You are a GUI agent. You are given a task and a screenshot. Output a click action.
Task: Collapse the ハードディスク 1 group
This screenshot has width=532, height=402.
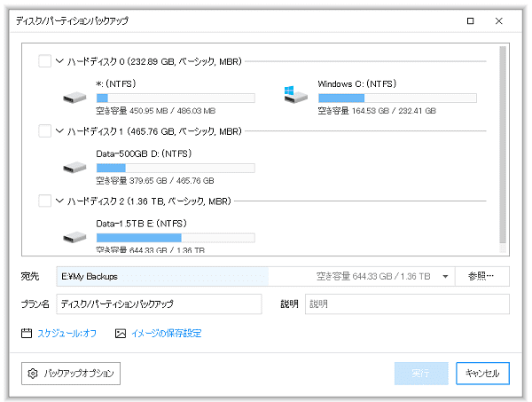pyautogui.click(x=59, y=131)
